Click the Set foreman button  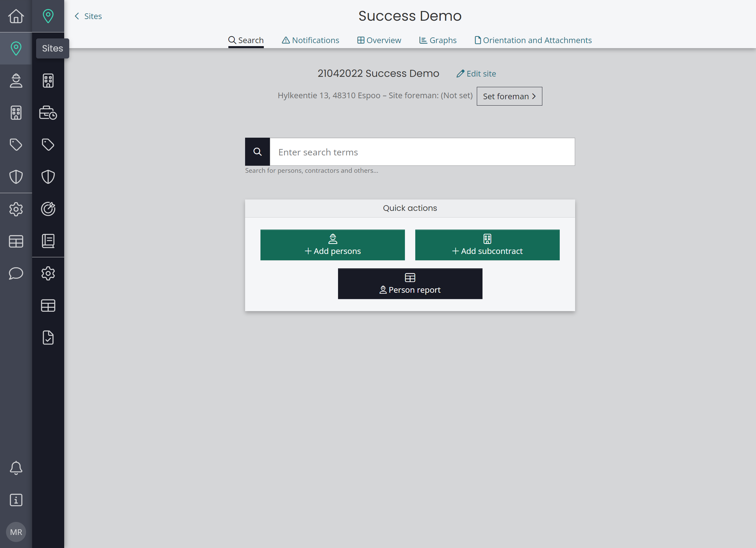(x=509, y=96)
